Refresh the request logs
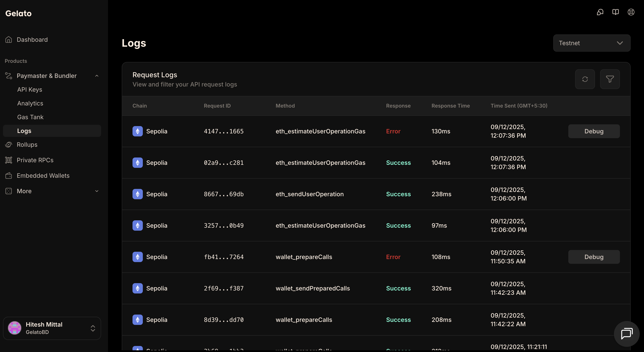This screenshot has height=352, width=644. [x=585, y=79]
